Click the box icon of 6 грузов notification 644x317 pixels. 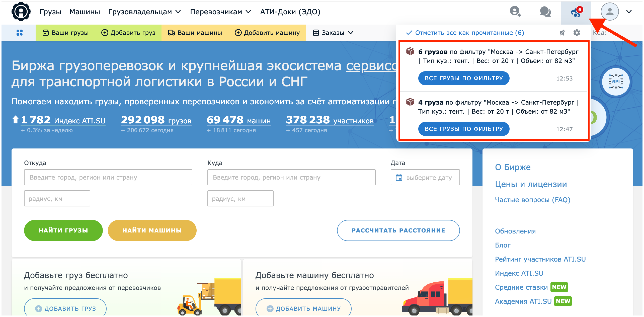point(410,51)
